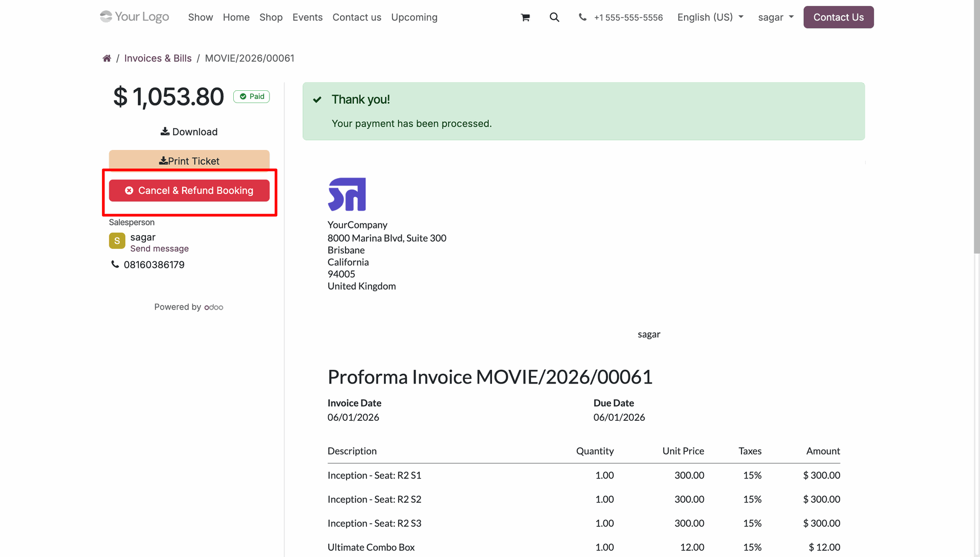The height and width of the screenshot is (557, 980).
Task: Click the home breadcrumb icon
Action: [107, 58]
